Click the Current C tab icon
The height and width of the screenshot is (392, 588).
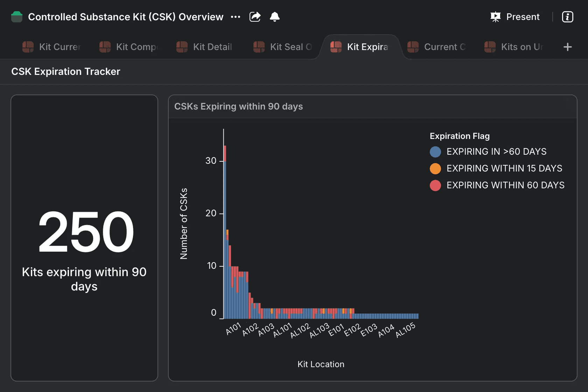point(413,47)
